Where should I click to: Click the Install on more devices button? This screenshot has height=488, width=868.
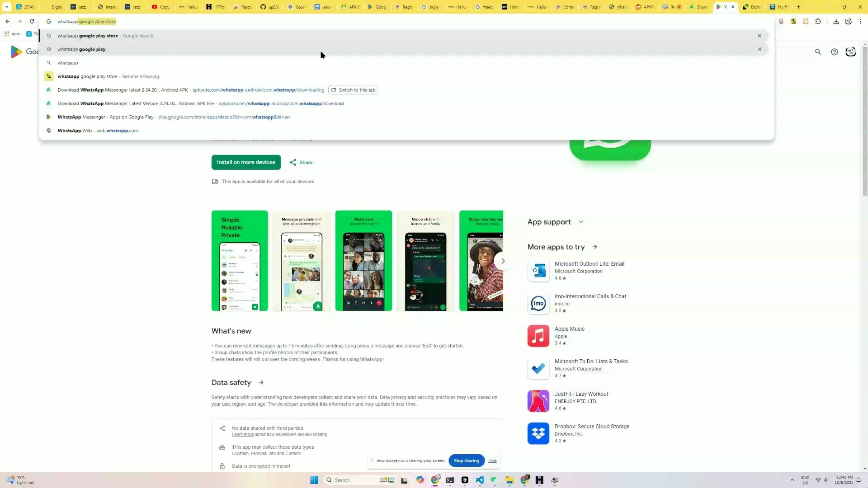[x=246, y=162]
